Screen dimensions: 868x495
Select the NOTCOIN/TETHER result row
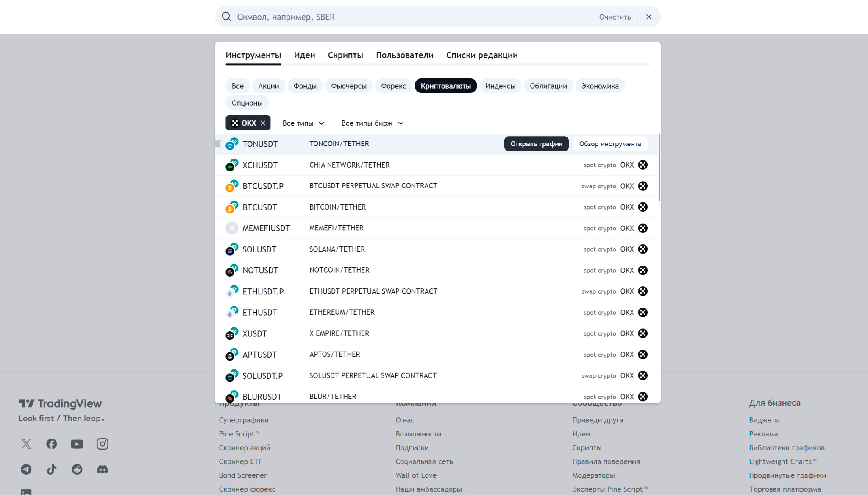click(x=437, y=271)
